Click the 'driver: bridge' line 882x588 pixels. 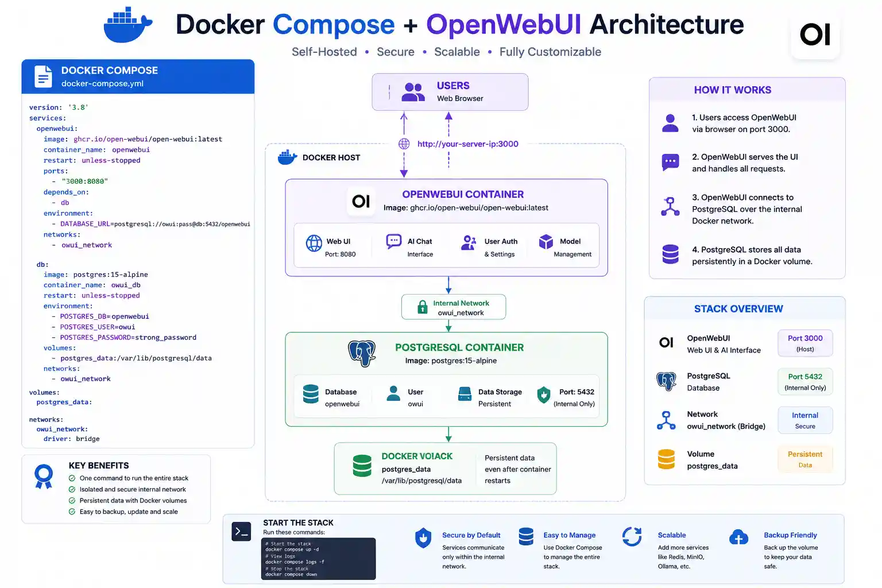pyautogui.click(x=72, y=439)
